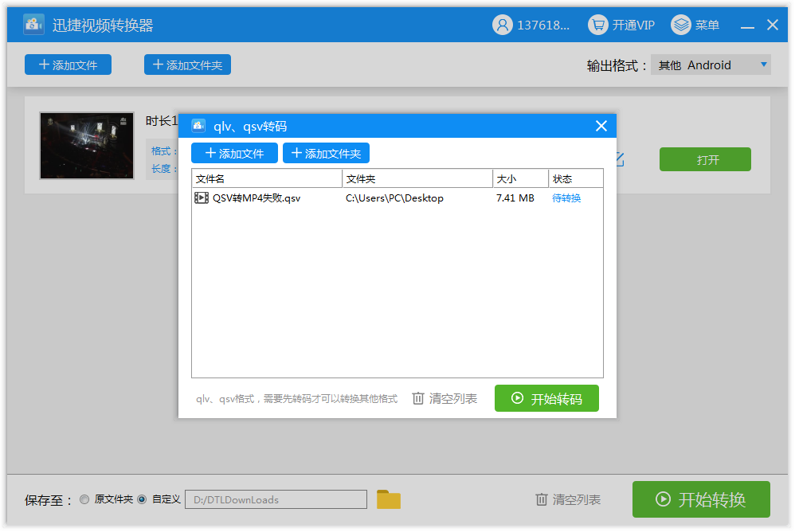Click 清空列表 in the transcode dialog
The width and height of the screenshot is (795, 532).
(x=444, y=399)
